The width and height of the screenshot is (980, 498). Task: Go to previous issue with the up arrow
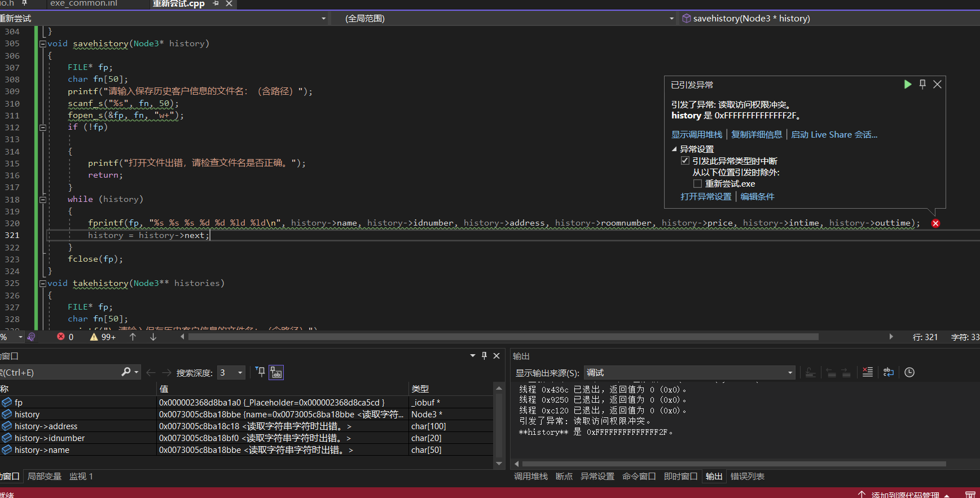(x=133, y=337)
